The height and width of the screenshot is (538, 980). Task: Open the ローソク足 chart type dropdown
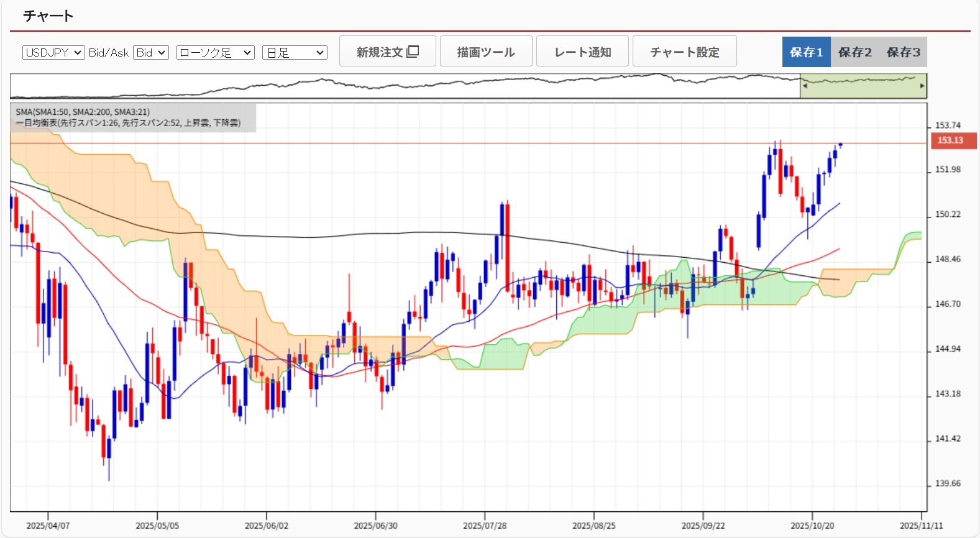[x=215, y=53]
